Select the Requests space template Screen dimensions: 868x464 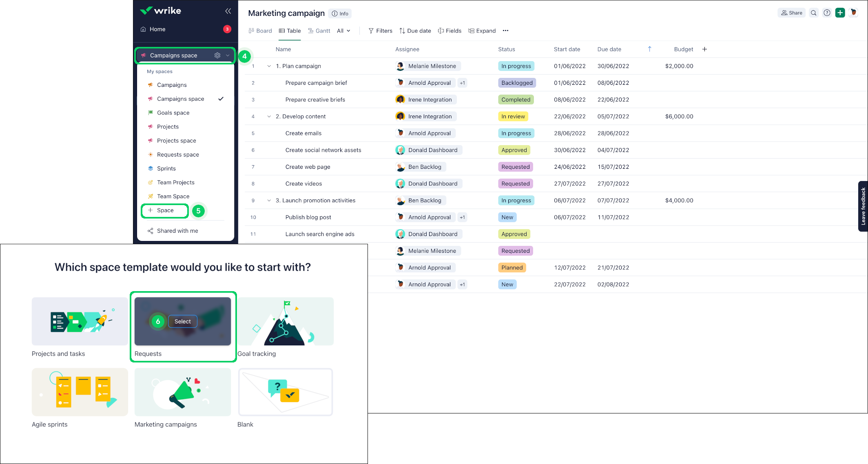click(x=183, y=320)
